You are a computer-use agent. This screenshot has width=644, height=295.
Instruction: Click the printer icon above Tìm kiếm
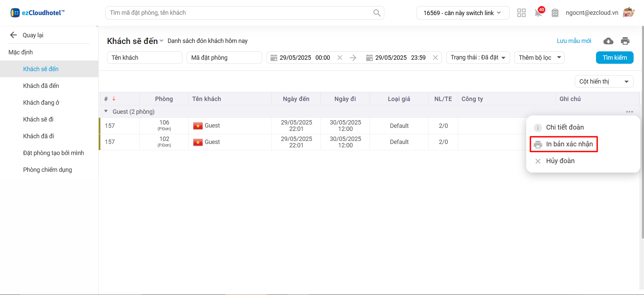(625, 41)
